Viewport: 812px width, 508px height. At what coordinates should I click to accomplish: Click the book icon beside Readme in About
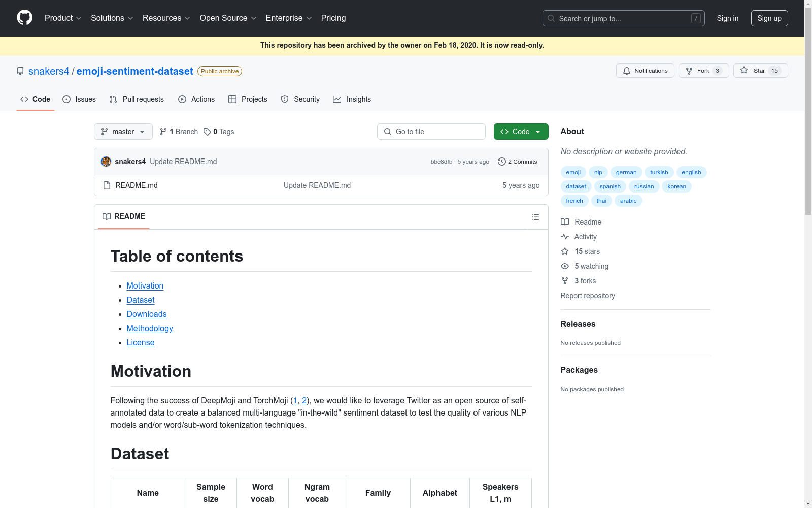coord(565,222)
